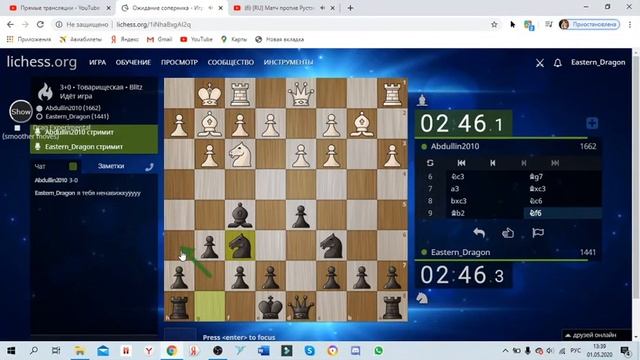Click Eastern_Dragon стримит stream banner

pos(94,147)
